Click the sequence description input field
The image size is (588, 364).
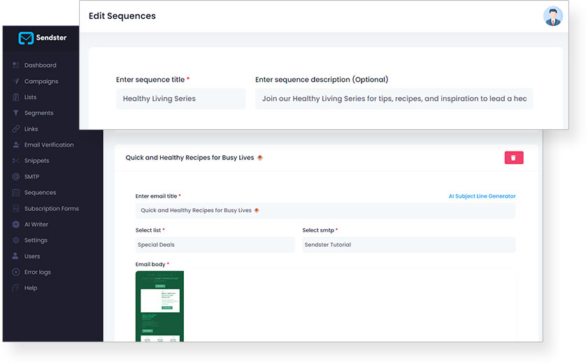[x=394, y=99]
